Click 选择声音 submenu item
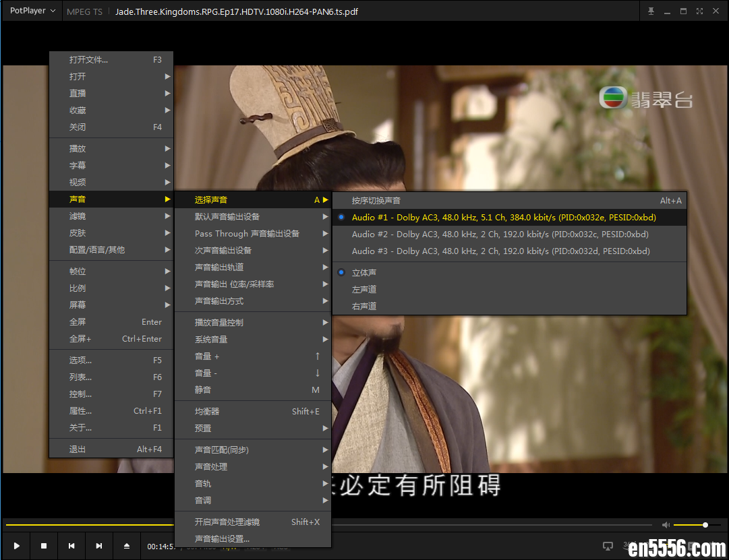Image resolution: width=729 pixels, height=560 pixels. point(253,200)
